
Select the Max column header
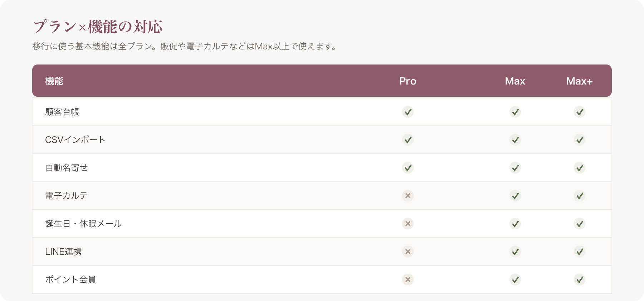(515, 81)
